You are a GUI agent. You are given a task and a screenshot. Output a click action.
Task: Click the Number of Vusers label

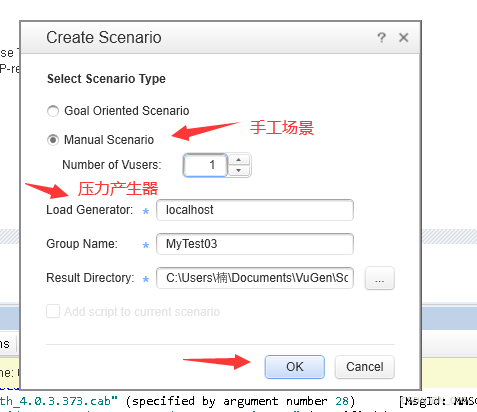click(x=112, y=165)
